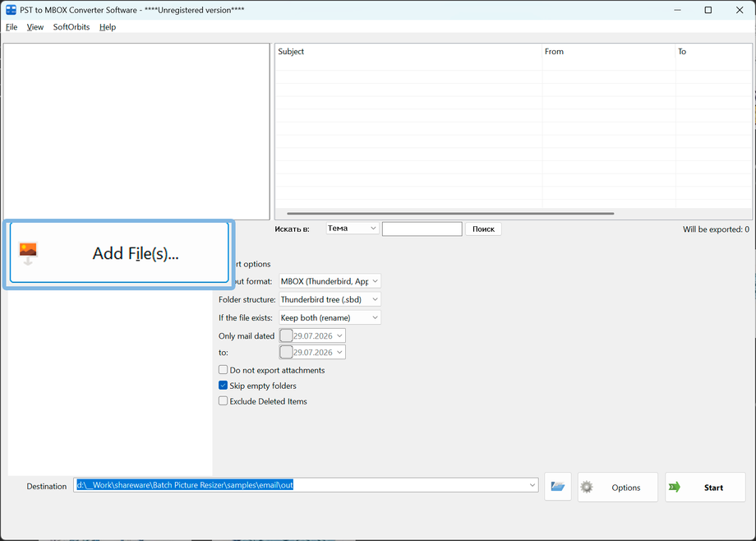Enable Do not export attachments
This screenshot has height=541, width=756.
223,370
